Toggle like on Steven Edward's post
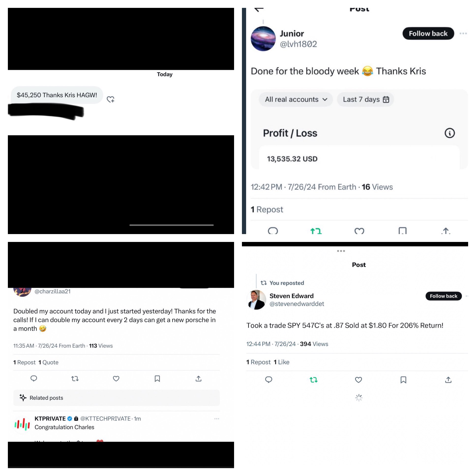Image resolution: width=476 pixels, height=476 pixels. coord(358,380)
